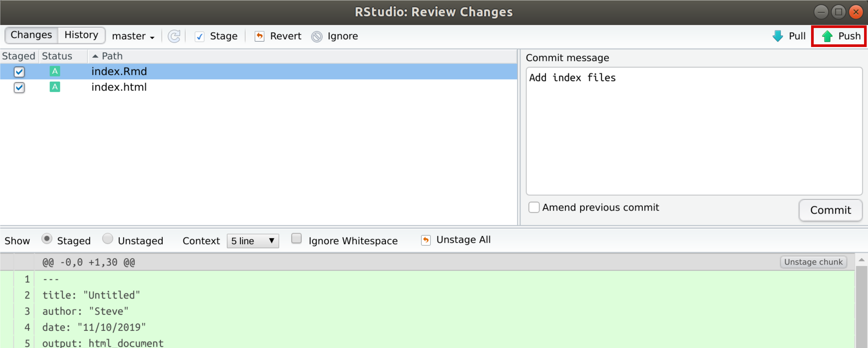Screen dimensions: 868x348
Task: Click the Ignore circle icon
Action: [x=317, y=36]
